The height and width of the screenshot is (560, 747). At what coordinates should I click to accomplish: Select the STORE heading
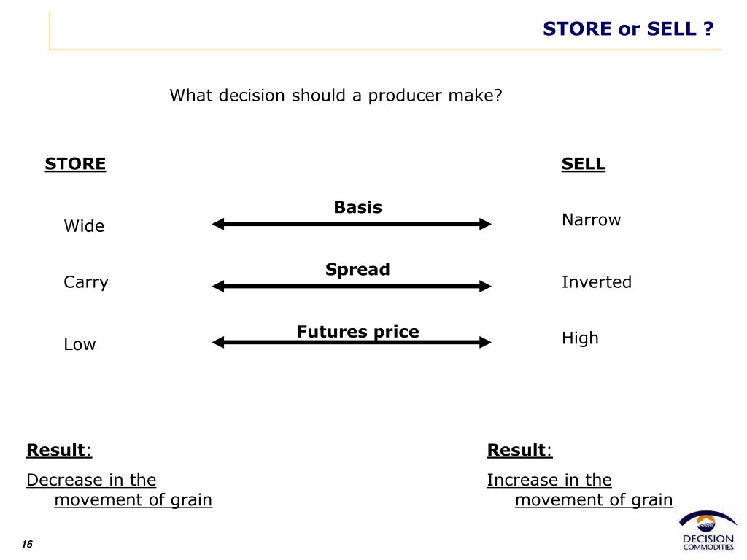75,164
